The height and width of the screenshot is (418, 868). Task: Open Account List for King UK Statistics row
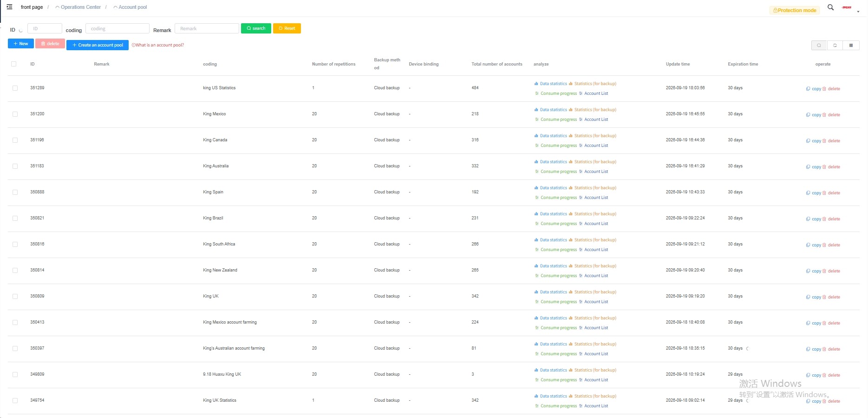tap(594, 406)
